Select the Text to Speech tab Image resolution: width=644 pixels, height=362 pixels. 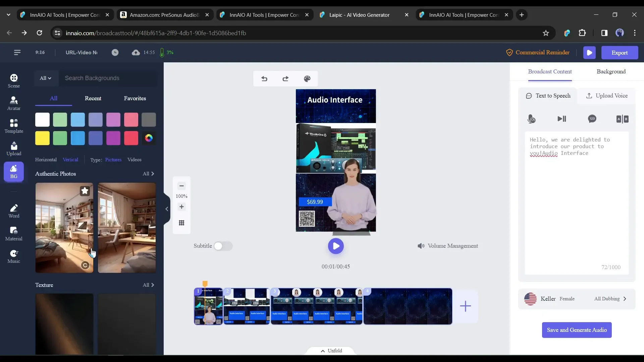(548, 96)
